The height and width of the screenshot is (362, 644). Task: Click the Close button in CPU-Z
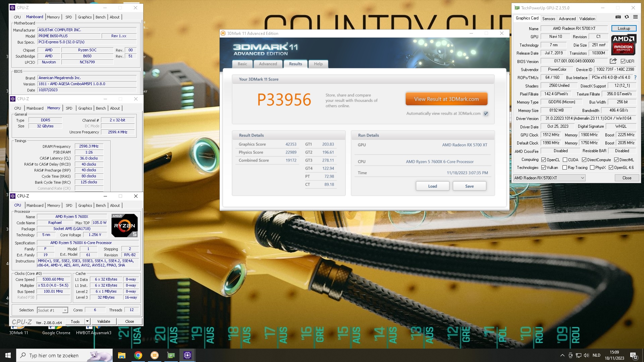[129, 321]
